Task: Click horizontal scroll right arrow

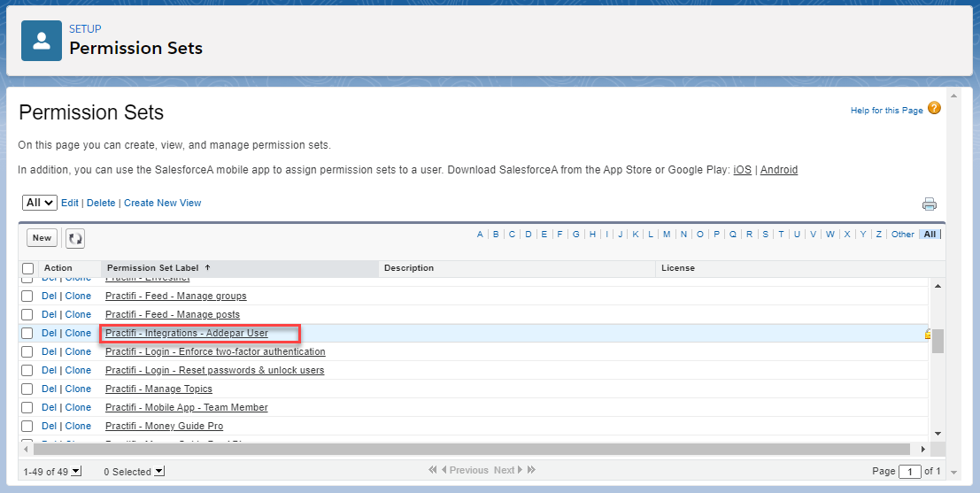Action: point(923,449)
